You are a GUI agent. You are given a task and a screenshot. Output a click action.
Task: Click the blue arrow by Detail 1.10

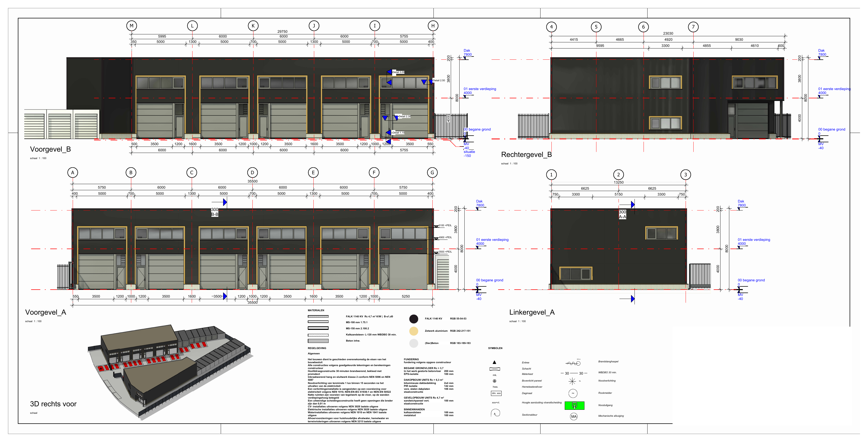pyautogui.click(x=388, y=132)
